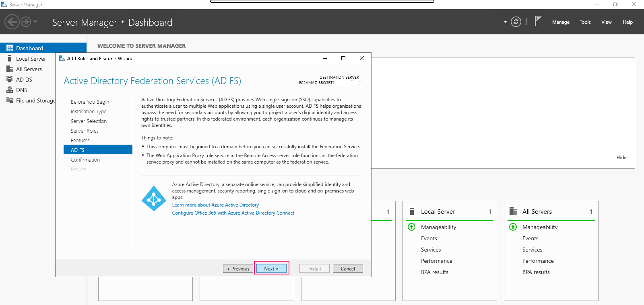The width and height of the screenshot is (644, 305).
Task: Open the Help menu
Action: 628,22
